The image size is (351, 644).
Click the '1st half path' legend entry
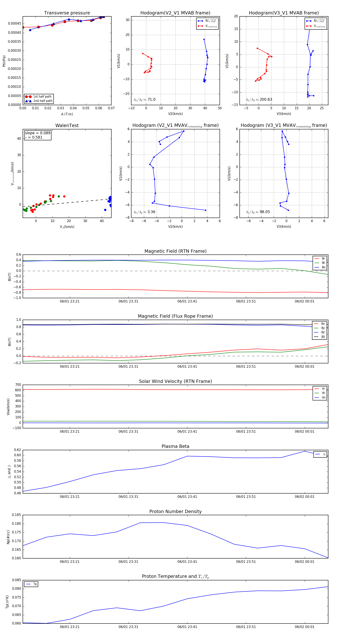39,96
